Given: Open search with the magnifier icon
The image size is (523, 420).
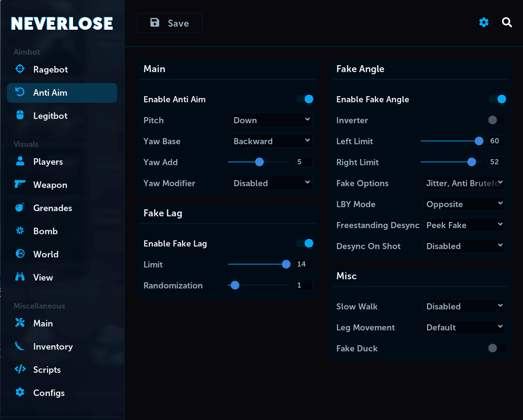Looking at the screenshot, I should tap(507, 22).
